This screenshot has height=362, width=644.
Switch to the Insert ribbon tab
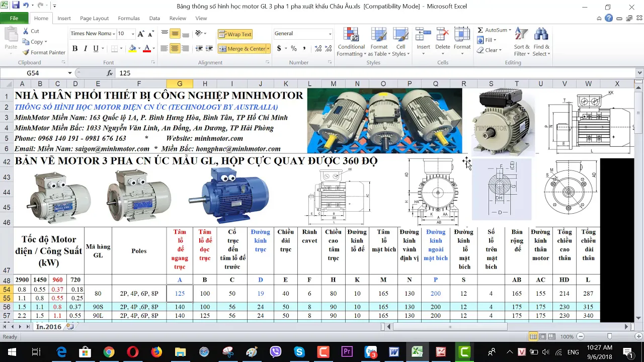64,18
